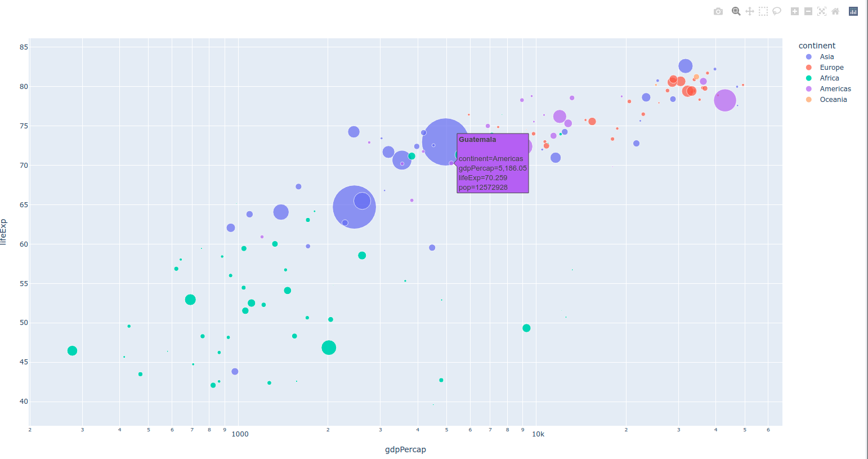Hide the Asia continent trace
Viewport: 868px width, 459px height.
click(827, 56)
